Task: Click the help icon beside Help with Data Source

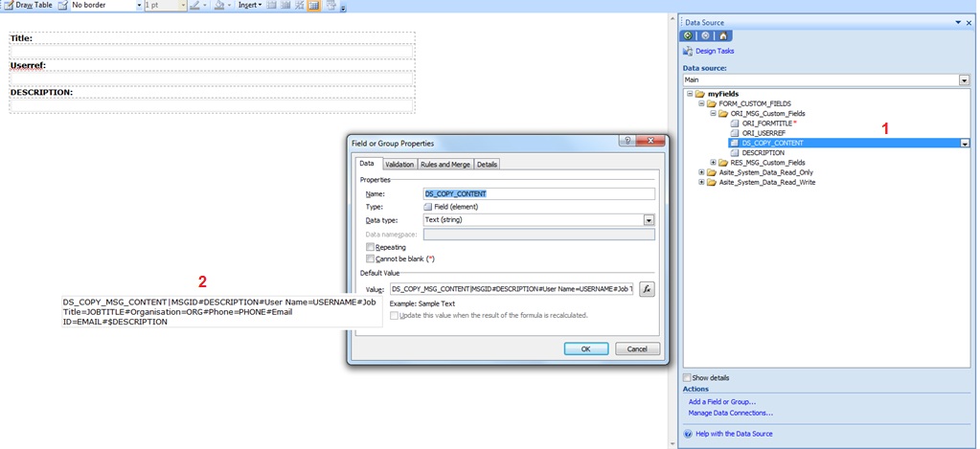Action: [x=688, y=434]
